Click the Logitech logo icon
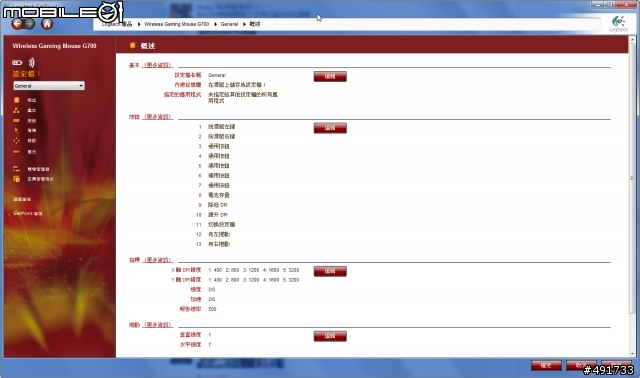640x378 pixels. [618, 24]
